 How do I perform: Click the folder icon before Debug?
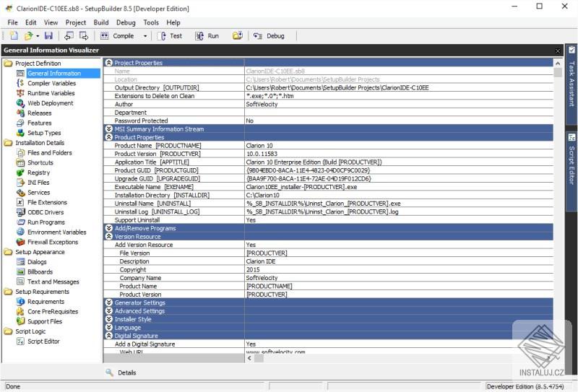click(x=238, y=36)
